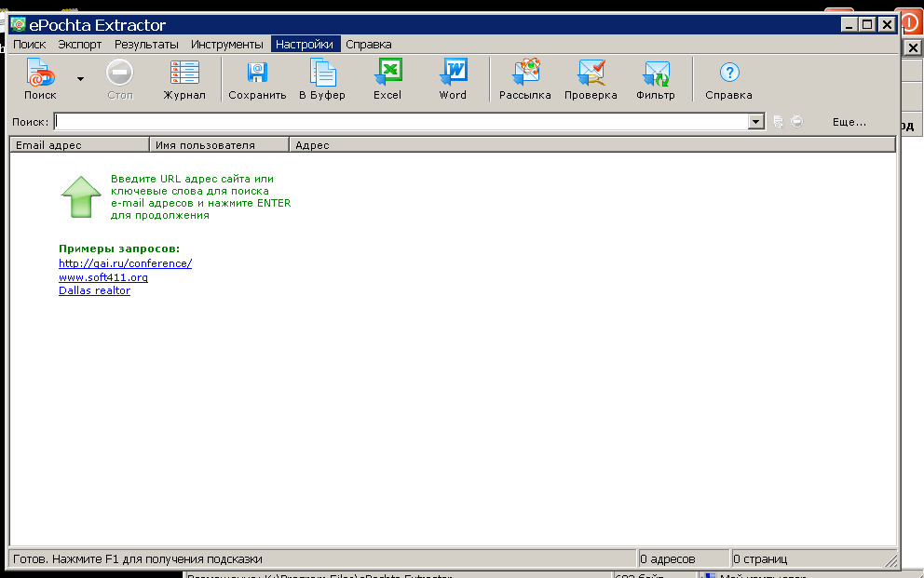Click the 'Примеры запросов:' heading text
Viewport: 924px width, 578px height.
tap(119, 249)
